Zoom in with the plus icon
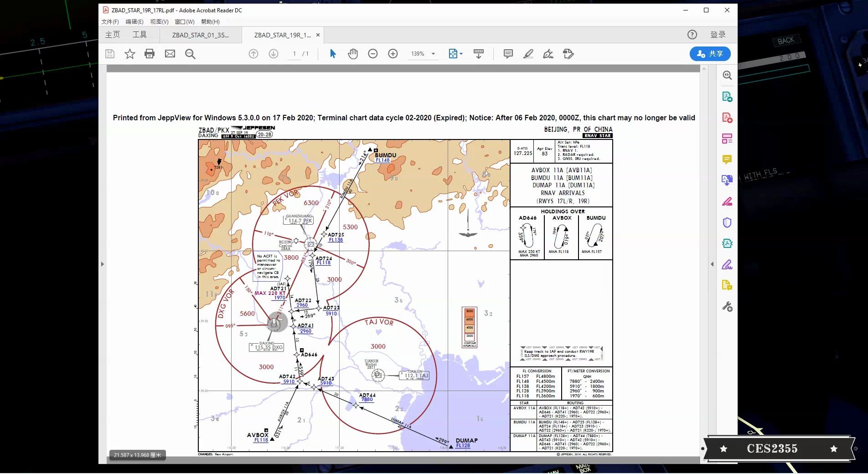 [393, 54]
